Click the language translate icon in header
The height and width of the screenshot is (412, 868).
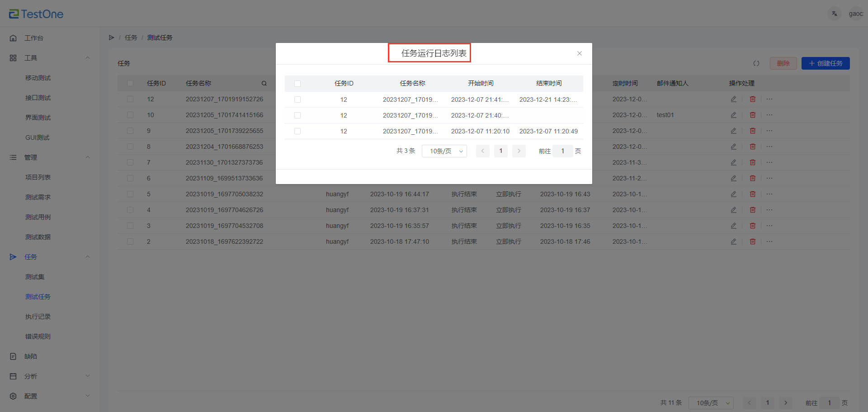point(835,14)
